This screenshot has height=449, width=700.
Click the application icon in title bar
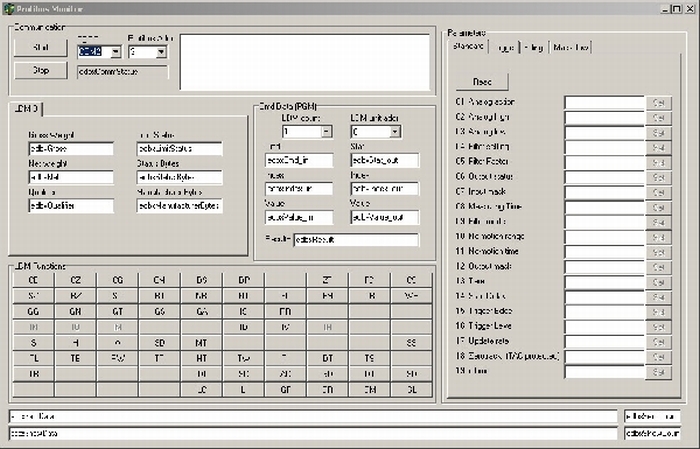[x=8, y=8]
